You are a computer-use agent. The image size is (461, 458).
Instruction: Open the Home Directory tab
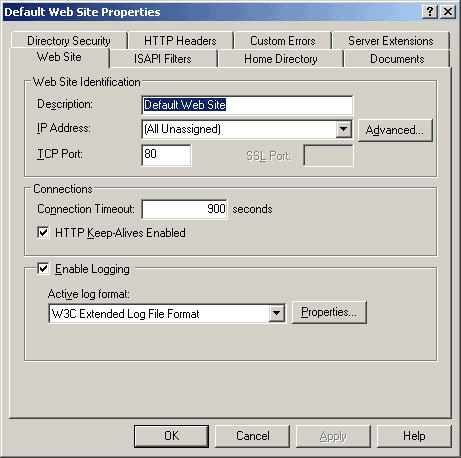(x=281, y=59)
